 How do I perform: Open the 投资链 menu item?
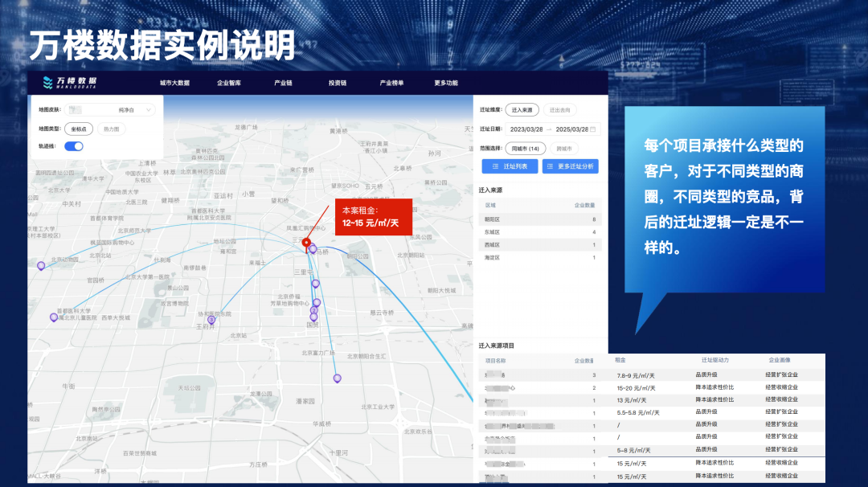coord(338,82)
